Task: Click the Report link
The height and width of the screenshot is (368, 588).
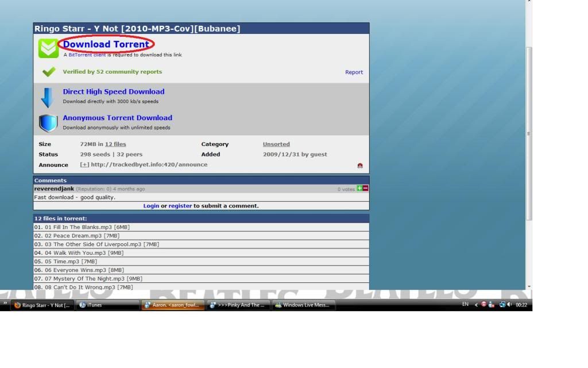Action: [x=354, y=72]
